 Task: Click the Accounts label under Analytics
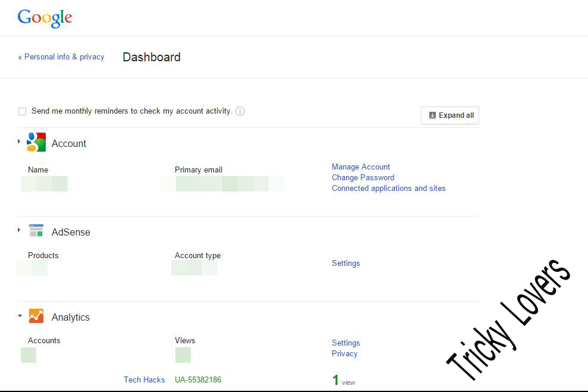click(x=44, y=341)
